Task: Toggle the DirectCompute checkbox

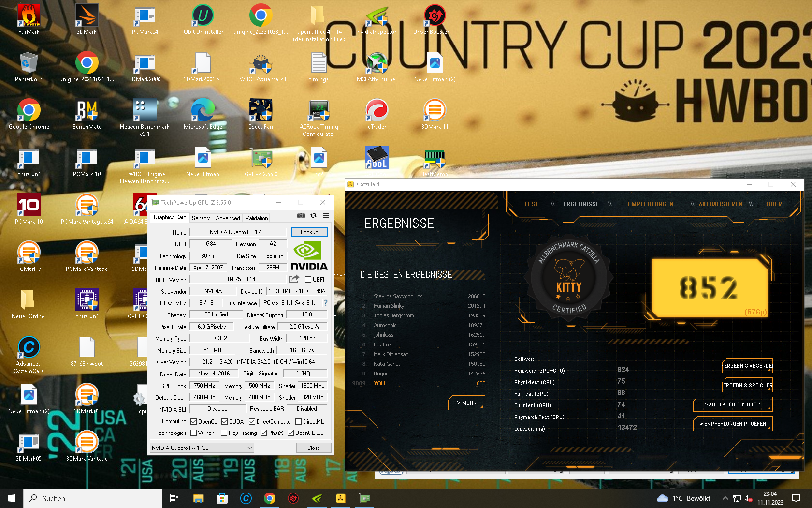Action: 252,422
